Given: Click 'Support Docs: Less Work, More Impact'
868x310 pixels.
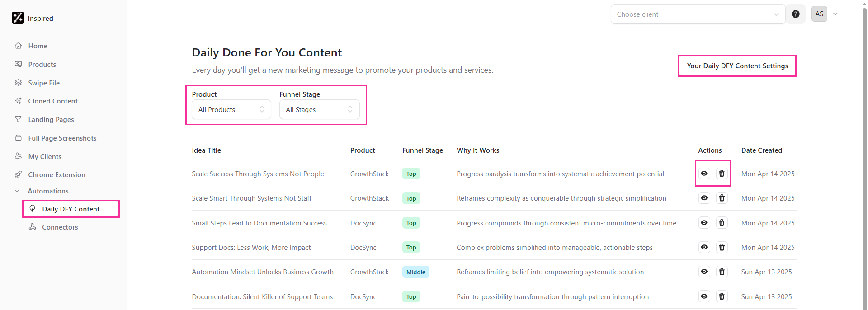Looking at the screenshot, I should (x=251, y=248).
